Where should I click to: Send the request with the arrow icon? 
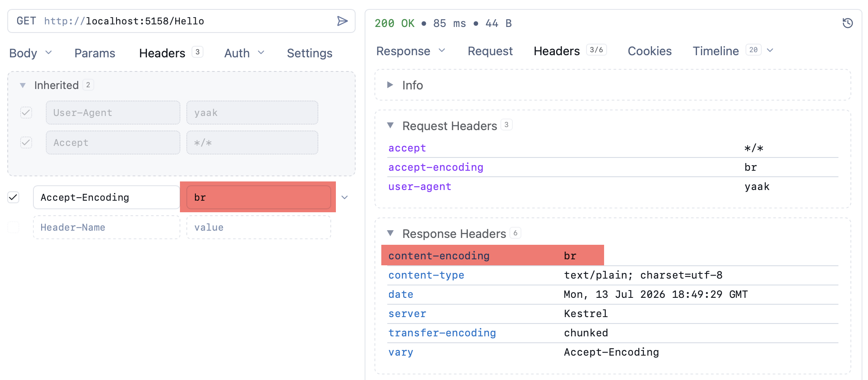(x=342, y=21)
